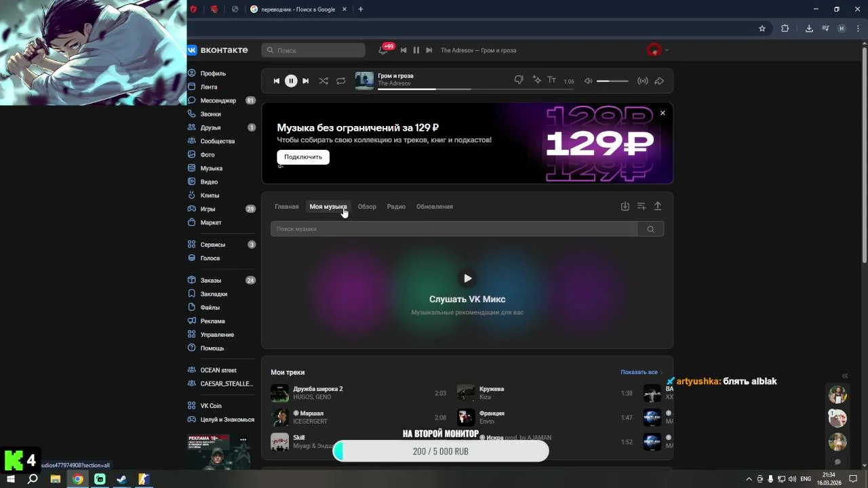Click the music search magnifier button
The image size is (868, 488).
coord(650,229)
